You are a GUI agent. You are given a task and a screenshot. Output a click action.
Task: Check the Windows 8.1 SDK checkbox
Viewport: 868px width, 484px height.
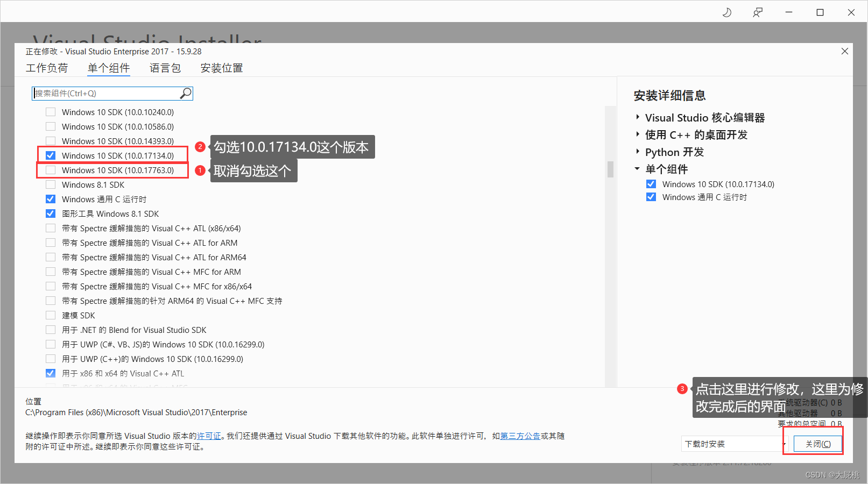tap(51, 184)
